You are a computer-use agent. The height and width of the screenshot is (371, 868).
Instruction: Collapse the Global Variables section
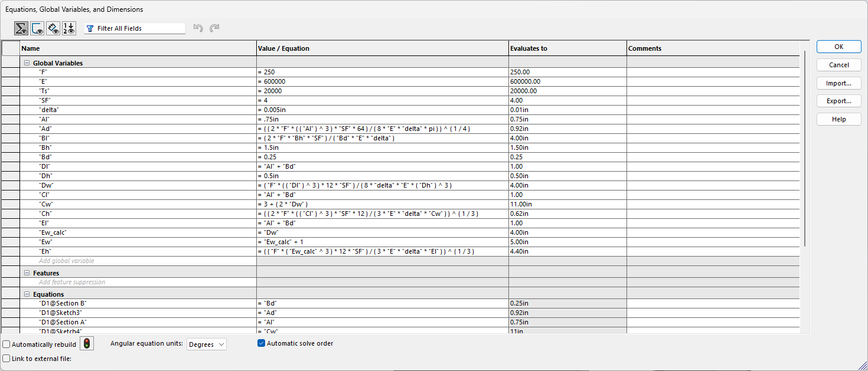tap(27, 63)
